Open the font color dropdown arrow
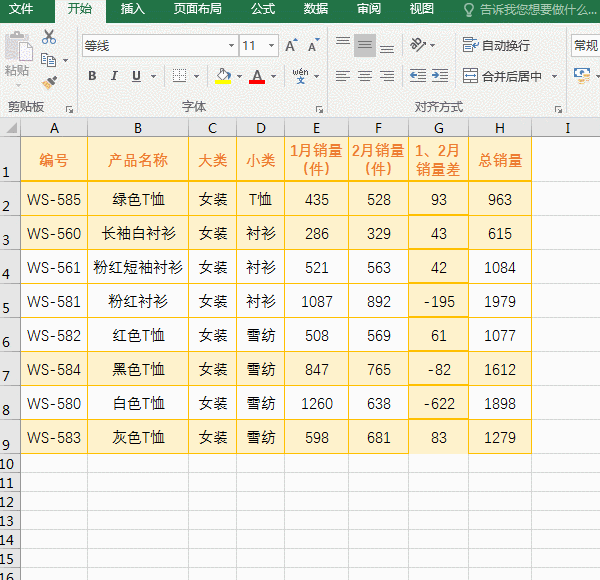 tap(273, 76)
